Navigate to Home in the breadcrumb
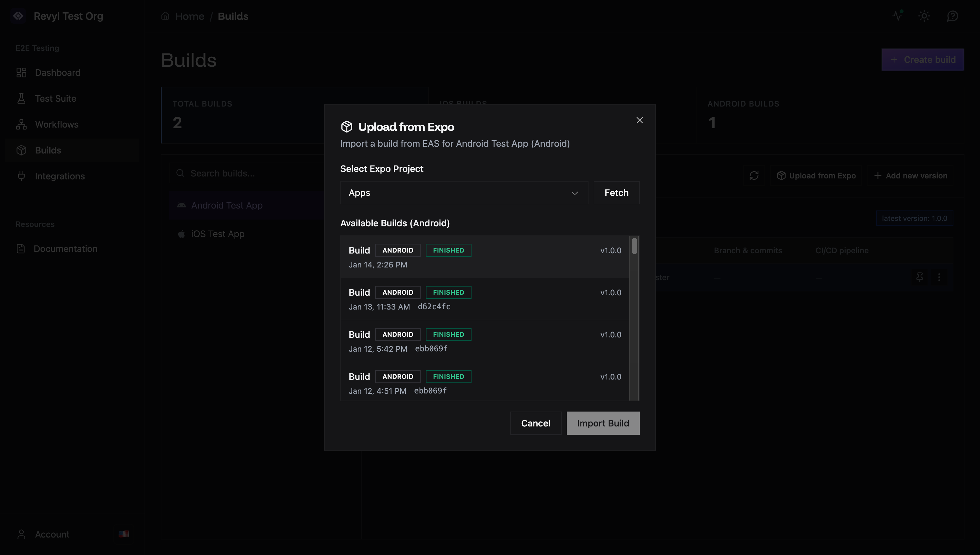Viewport: 980px width, 555px height. point(189,16)
